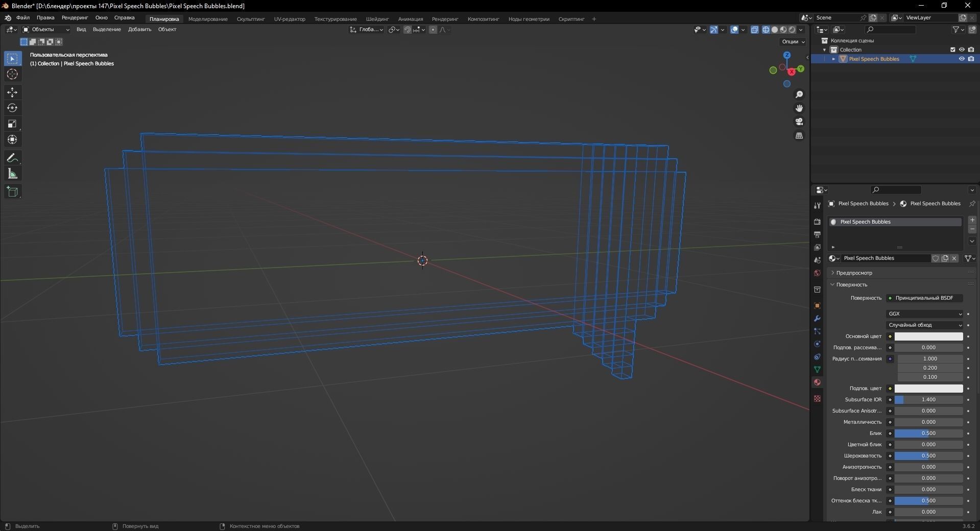Hide Collection in viewport via eye icon
This screenshot has width=980, height=531.
pyautogui.click(x=962, y=50)
